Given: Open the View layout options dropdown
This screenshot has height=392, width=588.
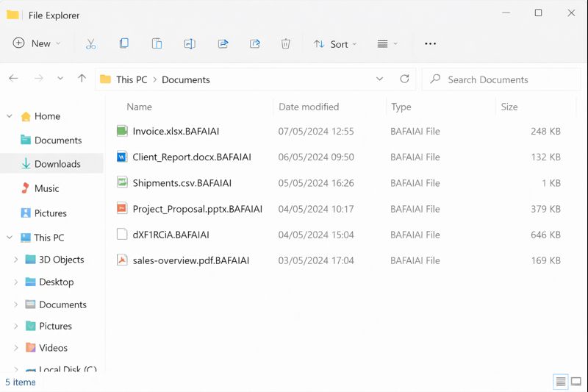Looking at the screenshot, I should [387, 44].
